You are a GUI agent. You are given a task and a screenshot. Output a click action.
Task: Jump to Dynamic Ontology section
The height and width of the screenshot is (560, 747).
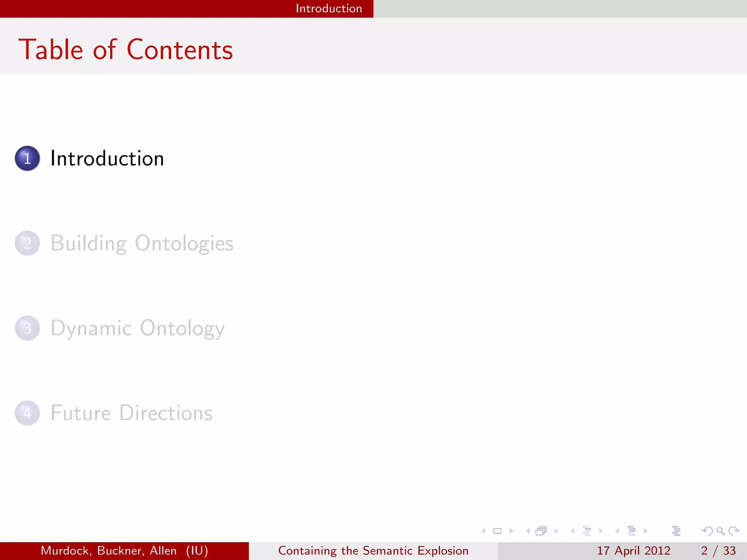tap(137, 328)
